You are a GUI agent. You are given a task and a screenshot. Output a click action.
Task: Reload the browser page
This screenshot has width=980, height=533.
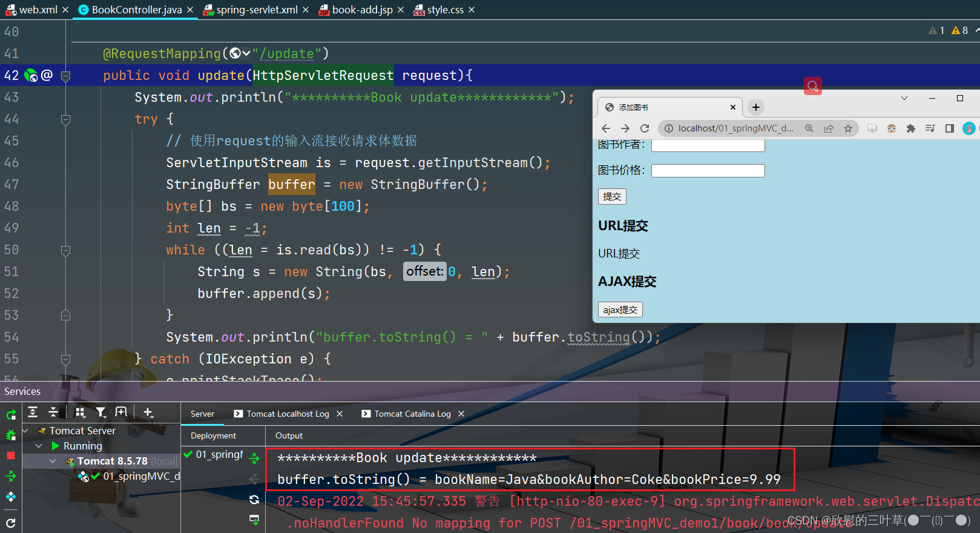[x=645, y=128]
